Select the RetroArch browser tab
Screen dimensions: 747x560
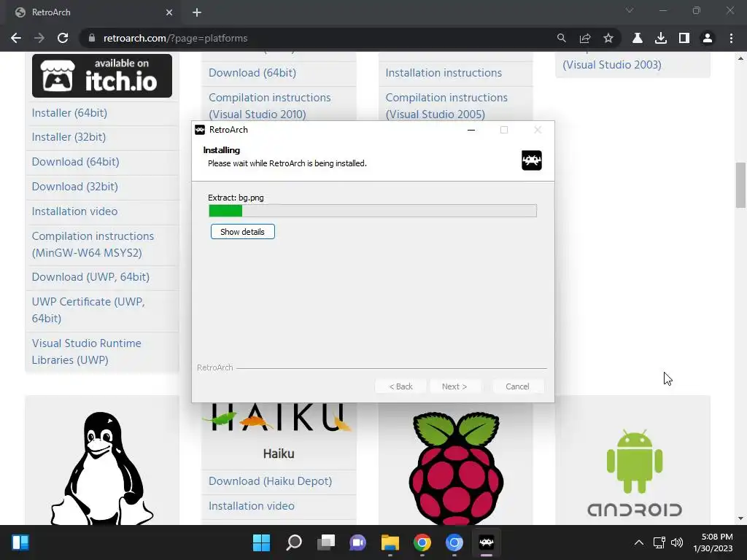pos(93,12)
